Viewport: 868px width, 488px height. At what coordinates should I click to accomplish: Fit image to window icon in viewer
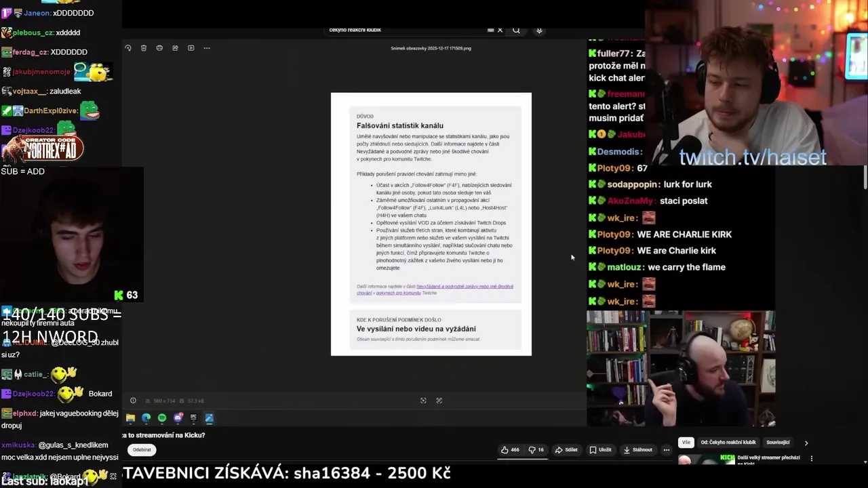(423, 401)
